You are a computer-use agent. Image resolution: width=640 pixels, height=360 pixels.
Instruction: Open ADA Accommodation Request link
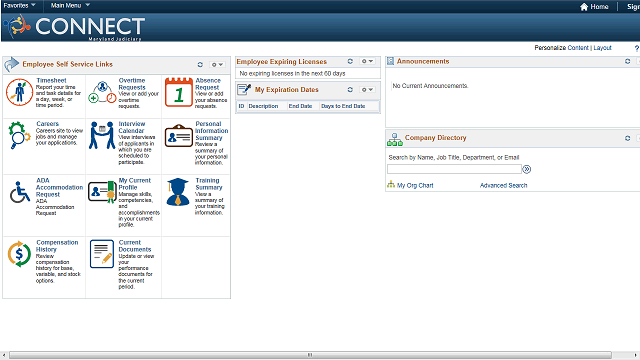59,187
